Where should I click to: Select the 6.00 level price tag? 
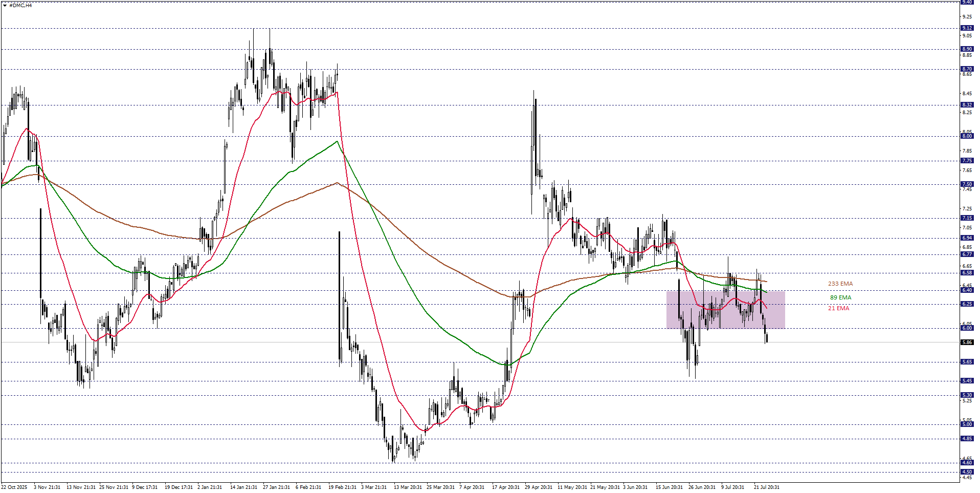[967, 328]
